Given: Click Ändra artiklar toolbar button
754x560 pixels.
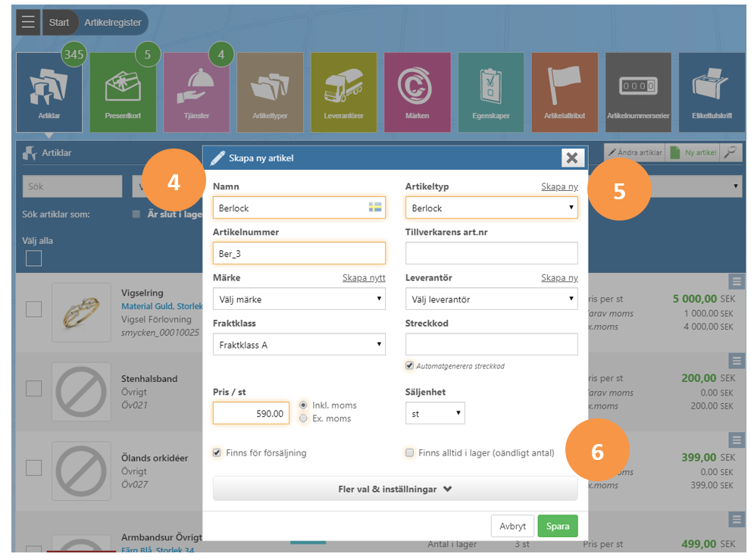Looking at the screenshot, I should click(x=635, y=152).
